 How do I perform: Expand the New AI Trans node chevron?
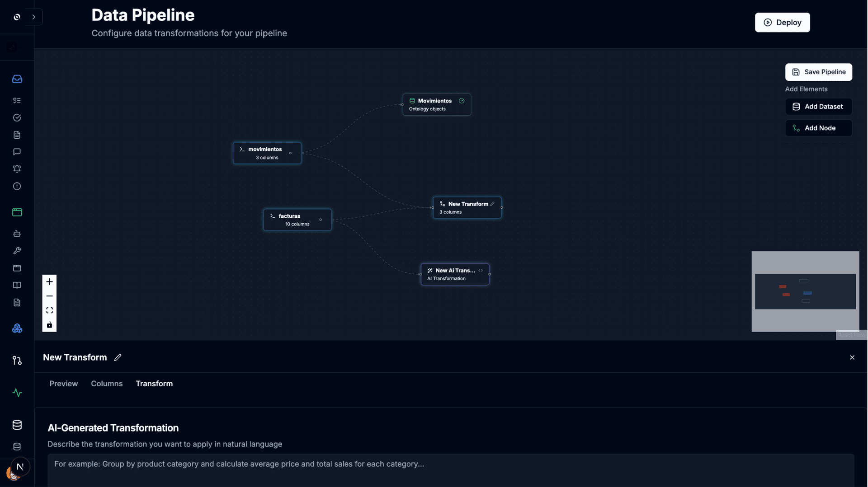481,270
